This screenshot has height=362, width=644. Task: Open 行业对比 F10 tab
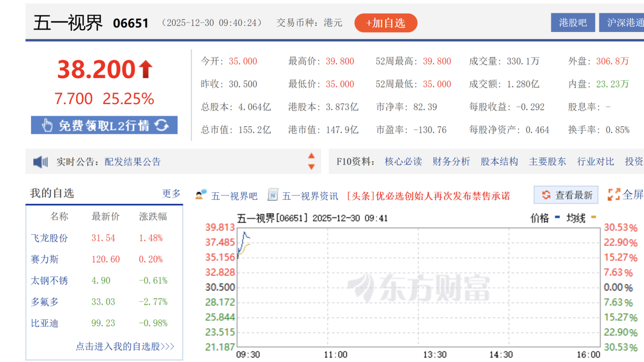click(595, 161)
